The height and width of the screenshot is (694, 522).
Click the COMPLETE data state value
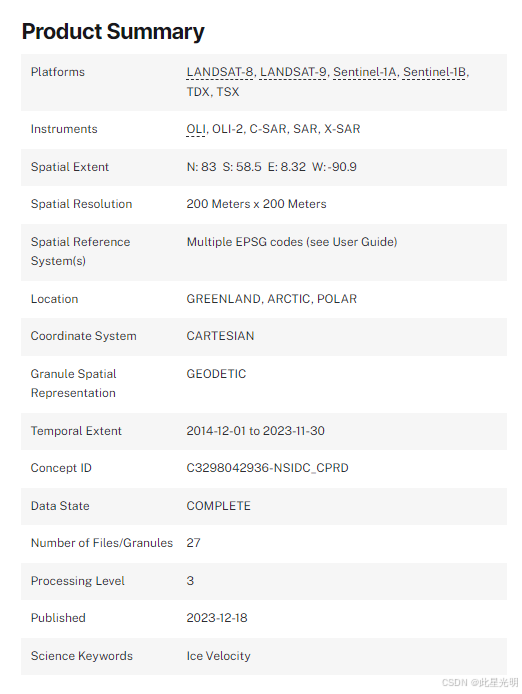pos(219,506)
